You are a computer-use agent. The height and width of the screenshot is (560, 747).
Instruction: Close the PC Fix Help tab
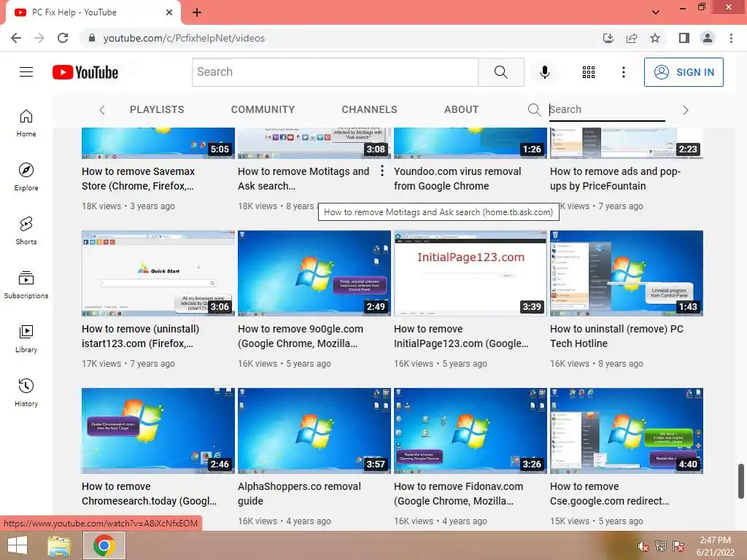tap(169, 12)
